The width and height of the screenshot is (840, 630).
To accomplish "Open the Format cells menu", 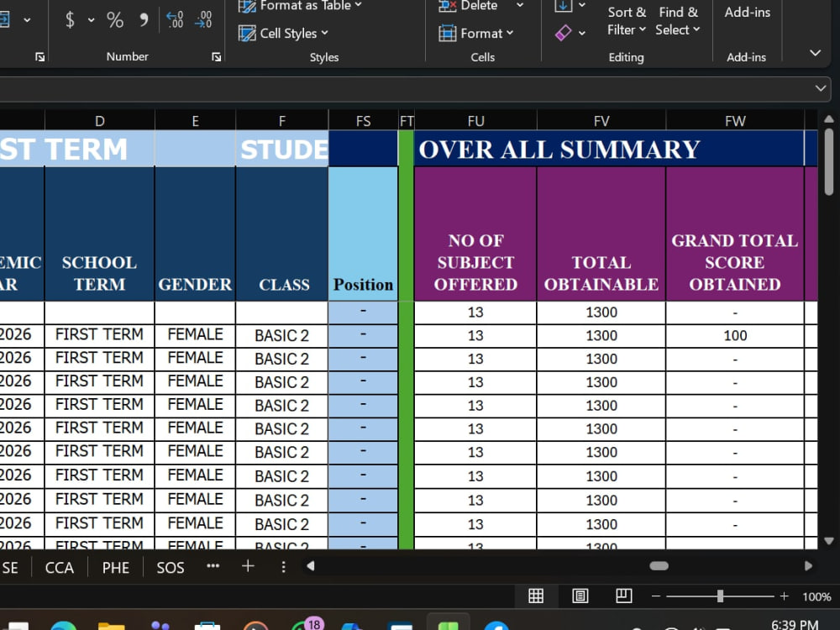I will point(476,34).
